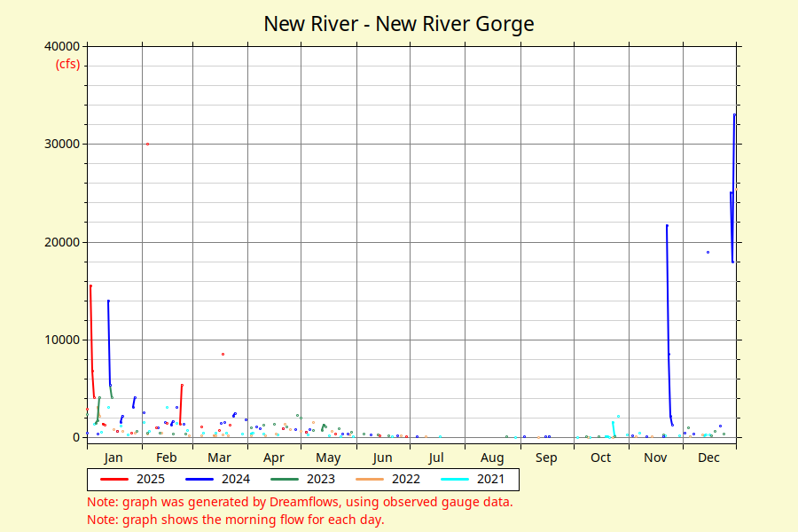Click the isolated blue 19000 cfs point in December
798x532 pixels.
708,253
